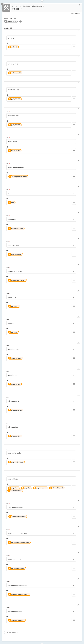This screenshot has height=644, width=84.
Task: Click the 項目を追加 button
Action: [x=11, y=633]
